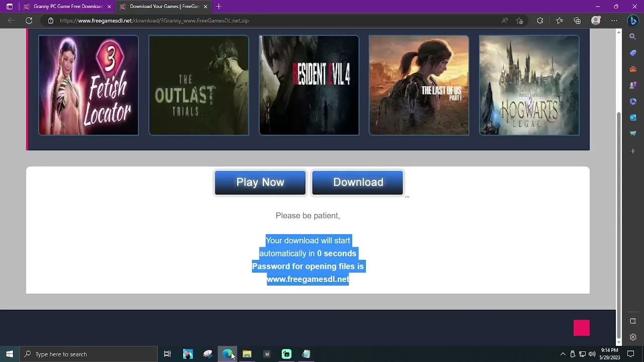Image resolution: width=644 pixels, height=362 pixels.
Task: Open The Last of Us Part 1 thumbnail
Action: (x=419, y=85)
